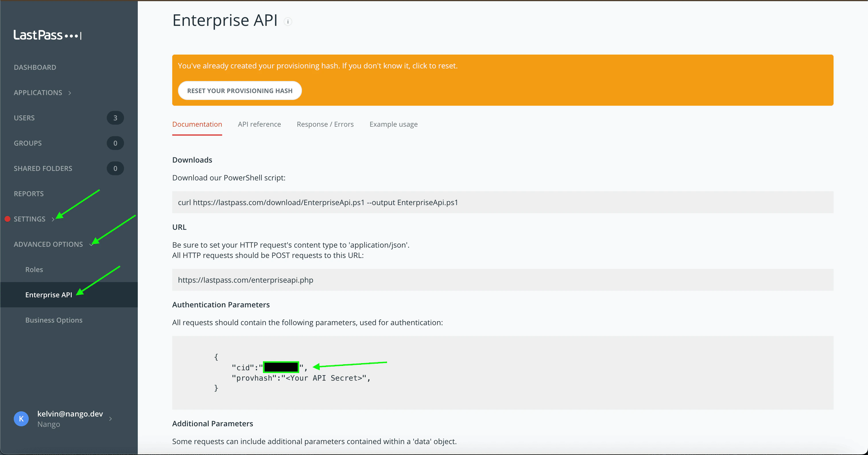The width and height of the screenshot is (868, 455).
Task: Collapse the Advanced Options section
Action: point(91,244)
